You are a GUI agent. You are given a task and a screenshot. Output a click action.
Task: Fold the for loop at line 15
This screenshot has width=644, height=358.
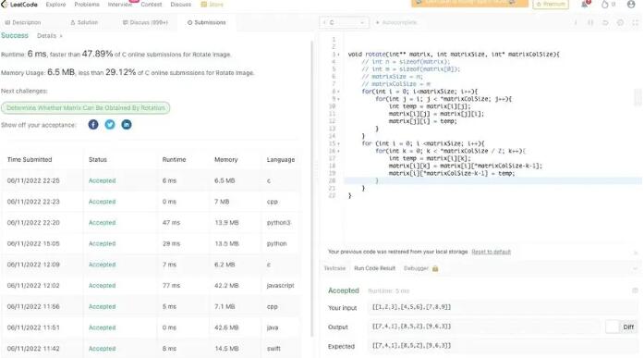coord(338,143)
